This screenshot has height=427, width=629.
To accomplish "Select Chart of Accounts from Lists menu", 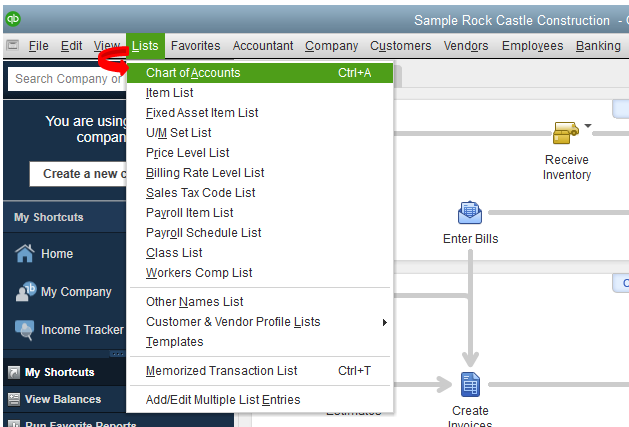I will [260, 73].
